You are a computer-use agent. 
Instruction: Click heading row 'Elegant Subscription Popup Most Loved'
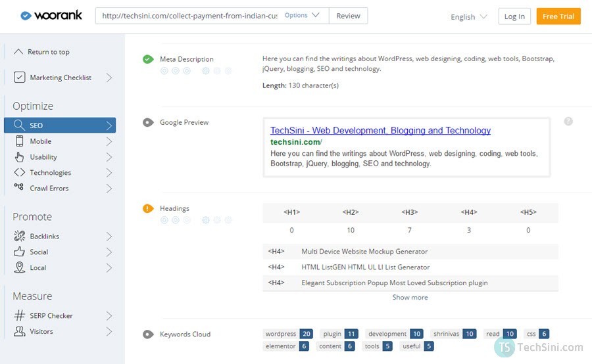point(410,283)
